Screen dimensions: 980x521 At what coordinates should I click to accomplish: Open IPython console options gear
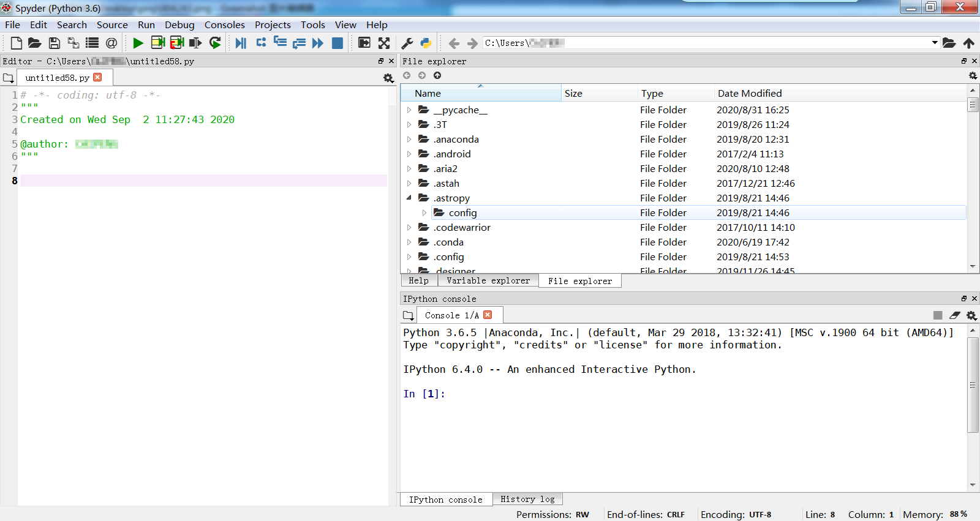coord(971,315)
